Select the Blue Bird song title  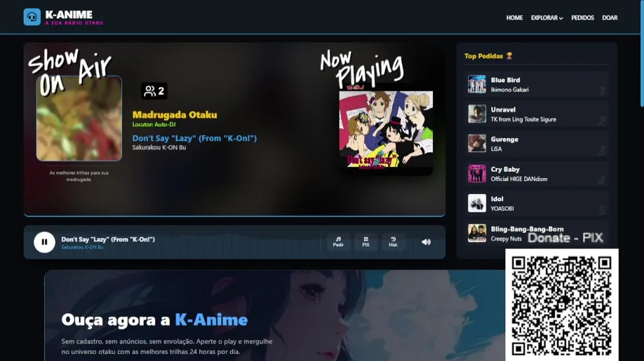(505, 80)
